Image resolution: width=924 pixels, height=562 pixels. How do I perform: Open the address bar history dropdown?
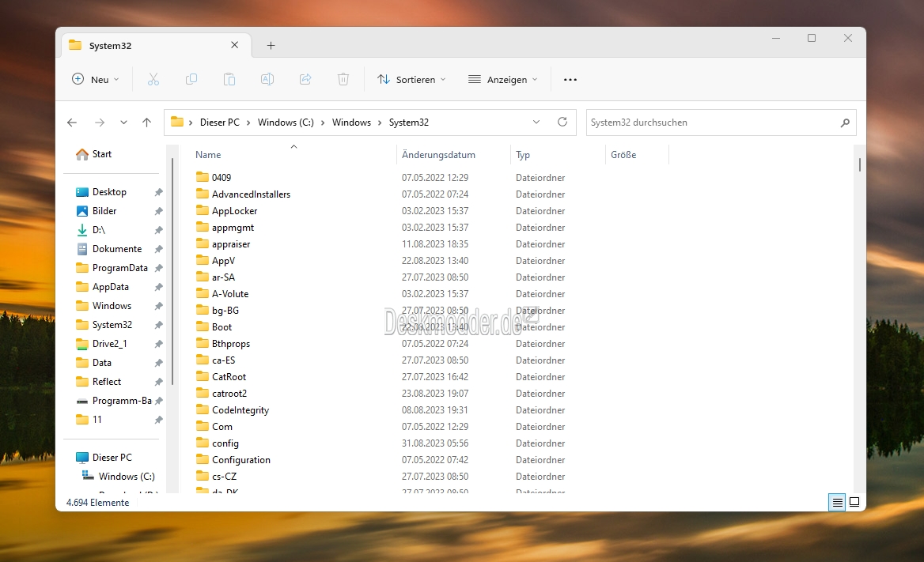536,122
